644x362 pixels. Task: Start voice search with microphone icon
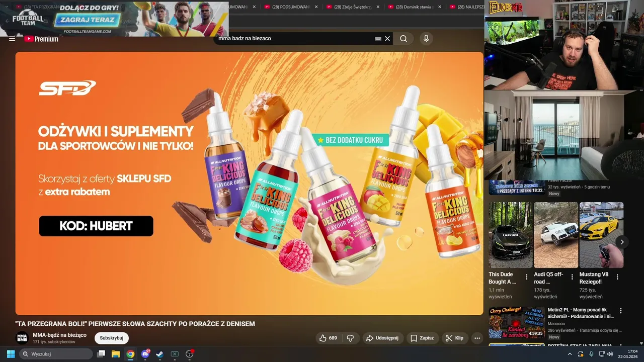(x=426, y=39)
